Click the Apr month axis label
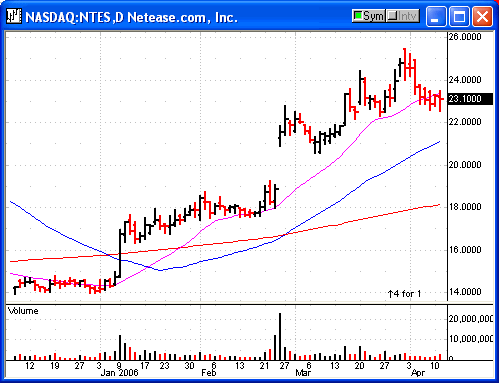This screenshot has width=499, height=383. [418, 373]
